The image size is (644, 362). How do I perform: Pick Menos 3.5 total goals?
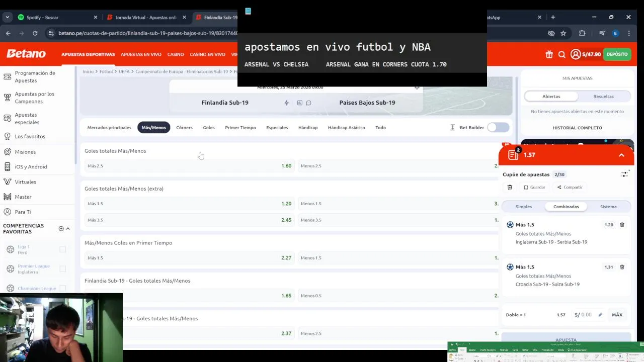(399, 220)
